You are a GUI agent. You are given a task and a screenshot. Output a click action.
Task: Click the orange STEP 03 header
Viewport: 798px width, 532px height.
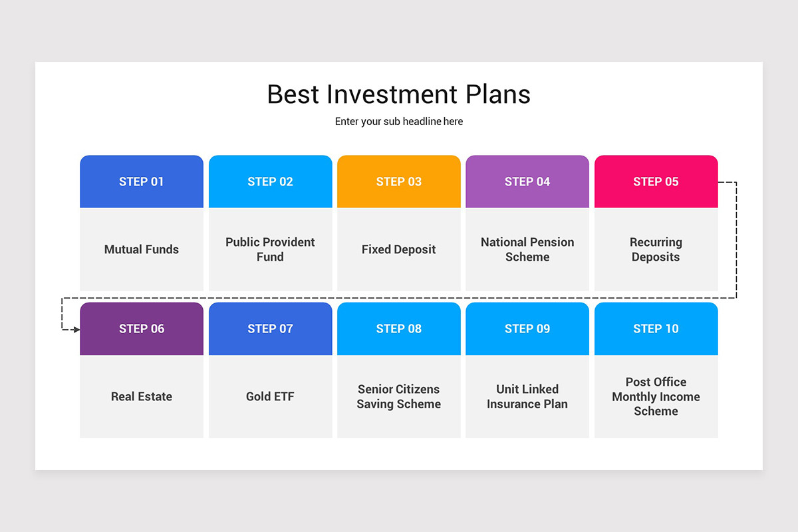tap(399, 182)
